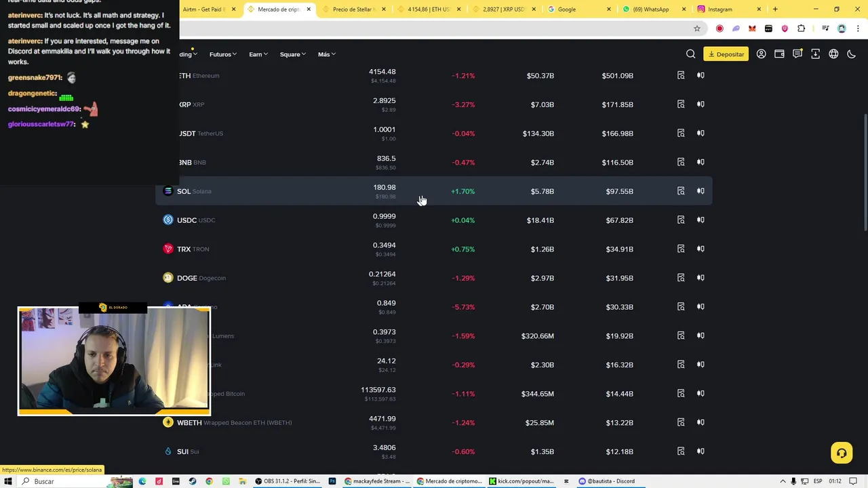Open the Windows Start button
This screenshot has width=868, height=488.
point(8,481)
